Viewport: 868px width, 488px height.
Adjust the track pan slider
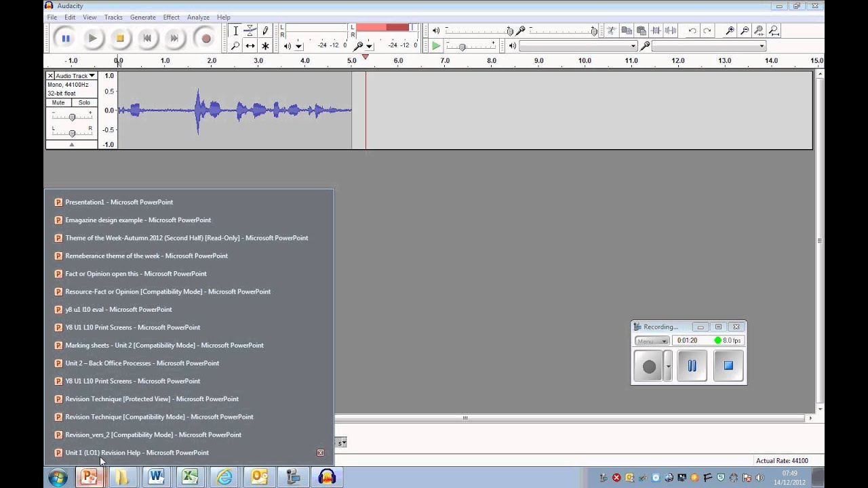tap(72, 132)
